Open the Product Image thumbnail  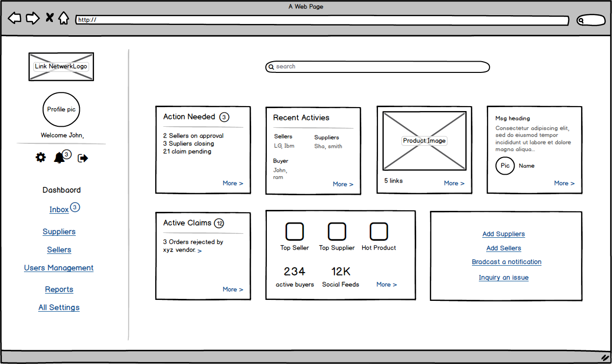[x=424, y=140]
